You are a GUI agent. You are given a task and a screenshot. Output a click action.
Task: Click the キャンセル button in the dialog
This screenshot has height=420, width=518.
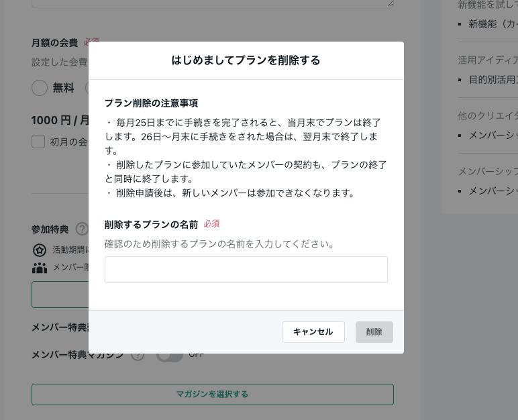coord(313,332)
